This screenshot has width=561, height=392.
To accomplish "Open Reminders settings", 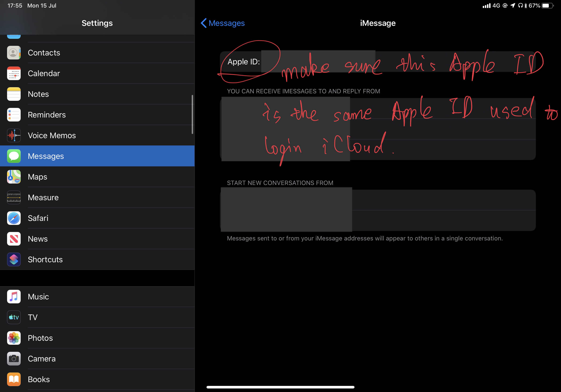I will click(97, 115).
